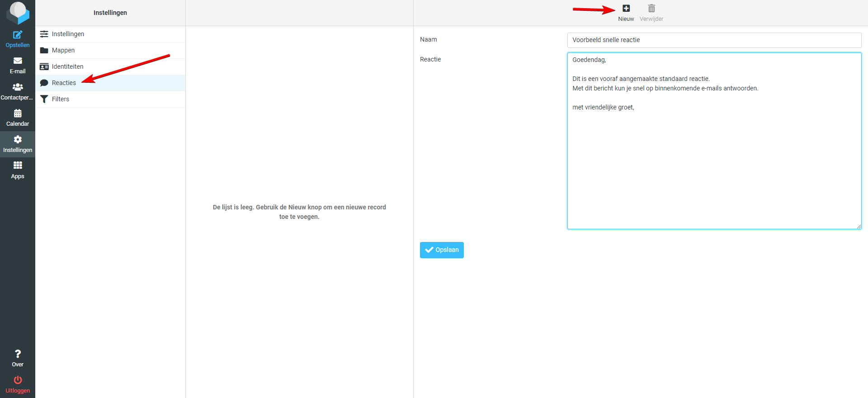
Task: Open the Over help icon
Action: [x=18, y=354]
